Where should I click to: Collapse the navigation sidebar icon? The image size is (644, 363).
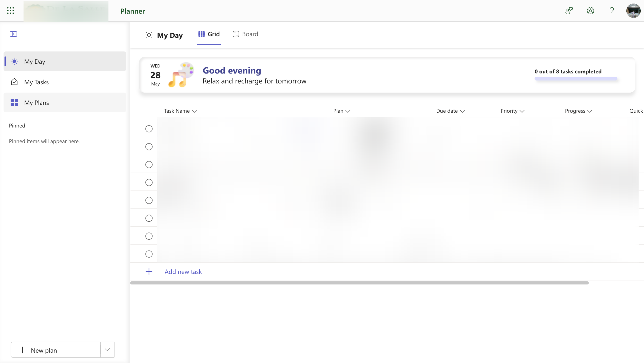click(x=13, y=34)
